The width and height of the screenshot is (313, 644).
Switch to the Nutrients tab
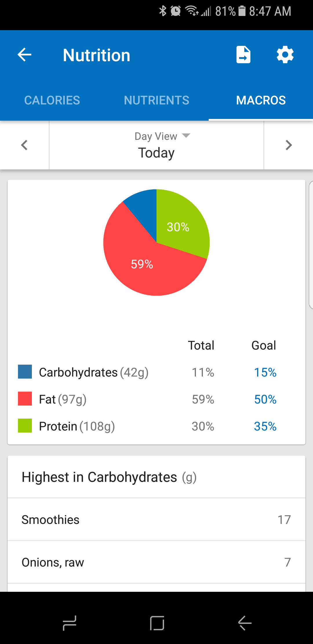tap(156, 100)
